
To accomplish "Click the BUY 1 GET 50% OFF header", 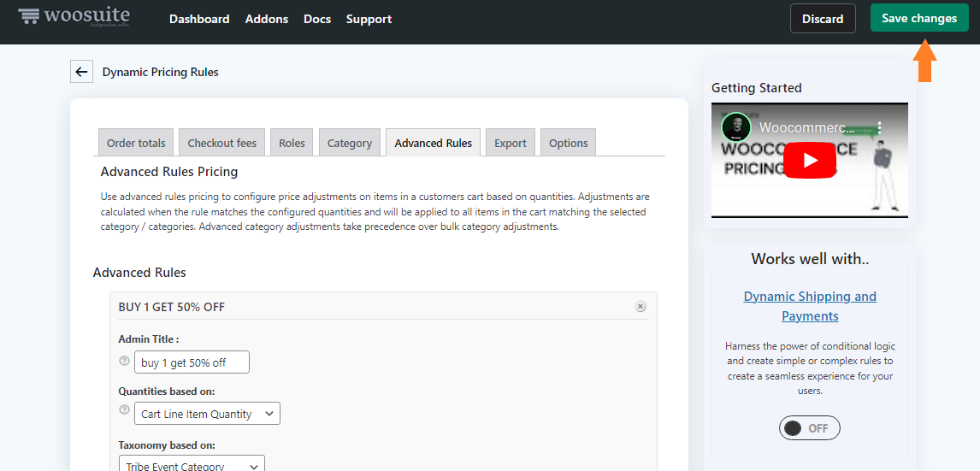I will pyautogui.click(x=171, y=307).
